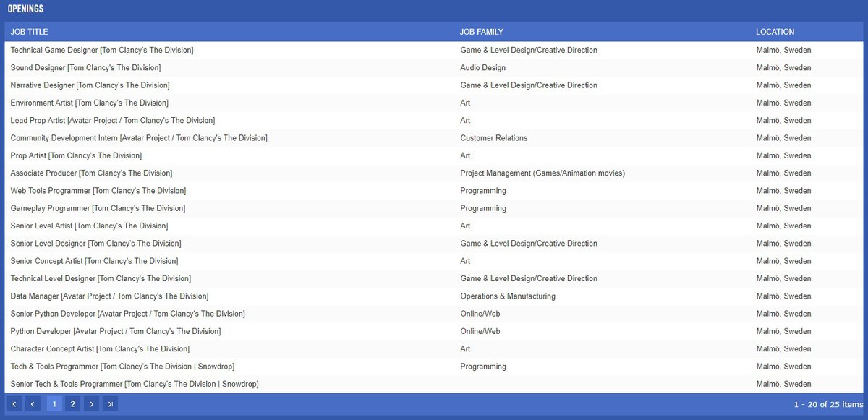View the Gameplay Programmer position
The height and width of the screenshot is (420, 868).
[x=98, y=208]
